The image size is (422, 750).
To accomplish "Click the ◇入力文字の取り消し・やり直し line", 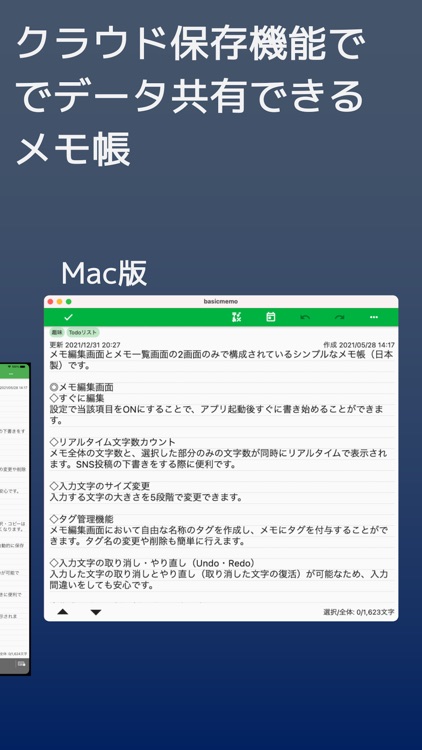I will (x=153, y=563).
